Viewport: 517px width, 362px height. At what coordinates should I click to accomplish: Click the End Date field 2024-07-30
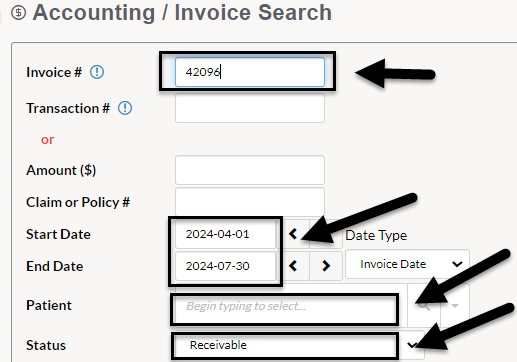point(226,266)
